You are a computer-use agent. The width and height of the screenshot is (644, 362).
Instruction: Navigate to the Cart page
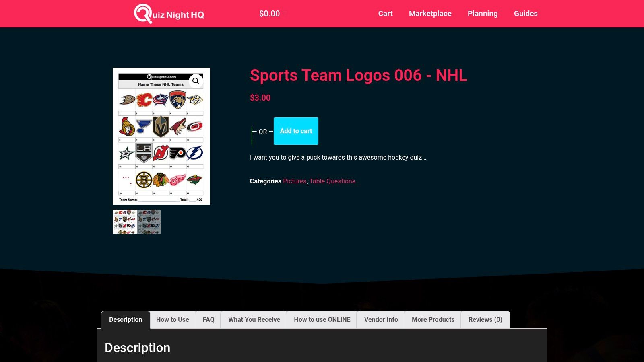pyautogui.click(x=385, y=13)
